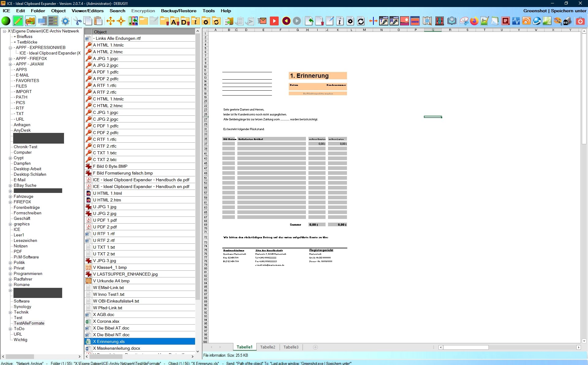Click the red first-aid kit icon
Viewport: 588px width, 365px height.
pyautogui.click(x=580, y=21)
